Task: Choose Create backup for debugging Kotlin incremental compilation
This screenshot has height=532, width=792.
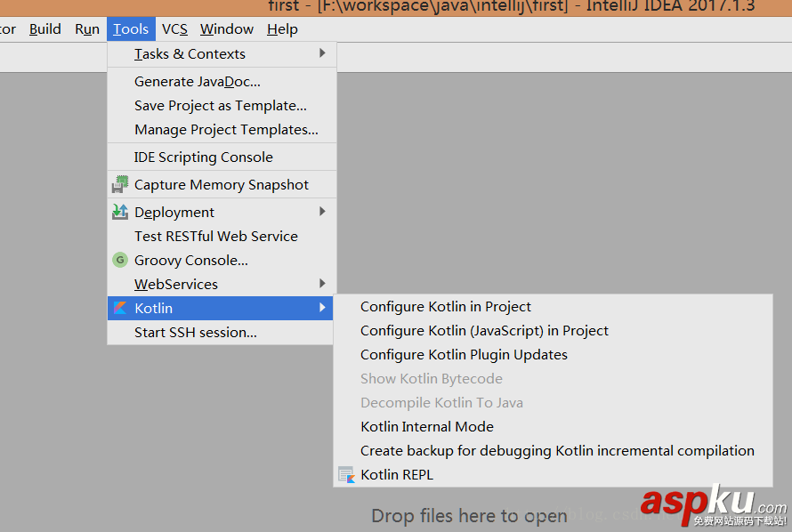Action: coord(554,451)
